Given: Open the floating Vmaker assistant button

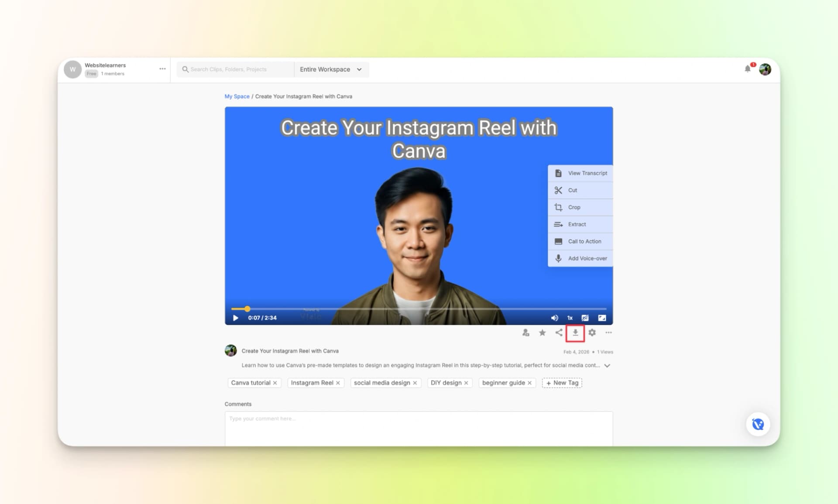Looking at the screenshot, I should (758, 424).
